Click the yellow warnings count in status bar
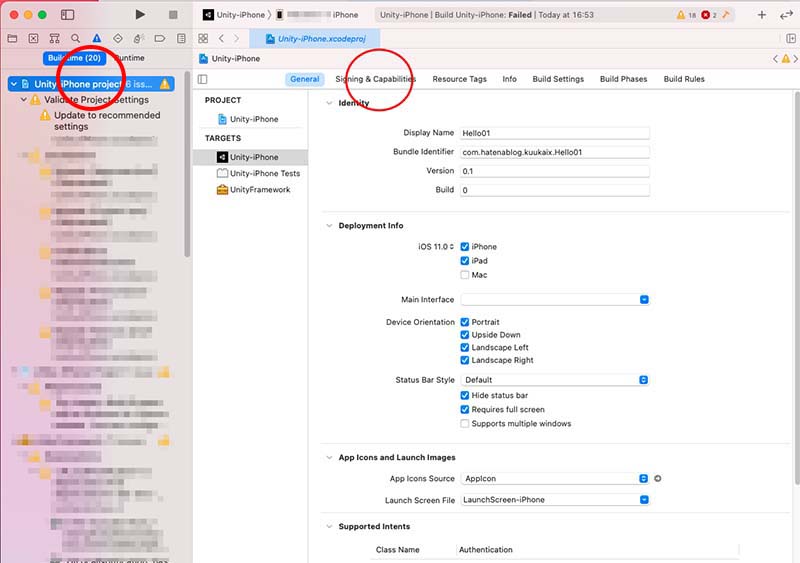The width and height of the screenshot is (800, 563). [x=686, y=15]
